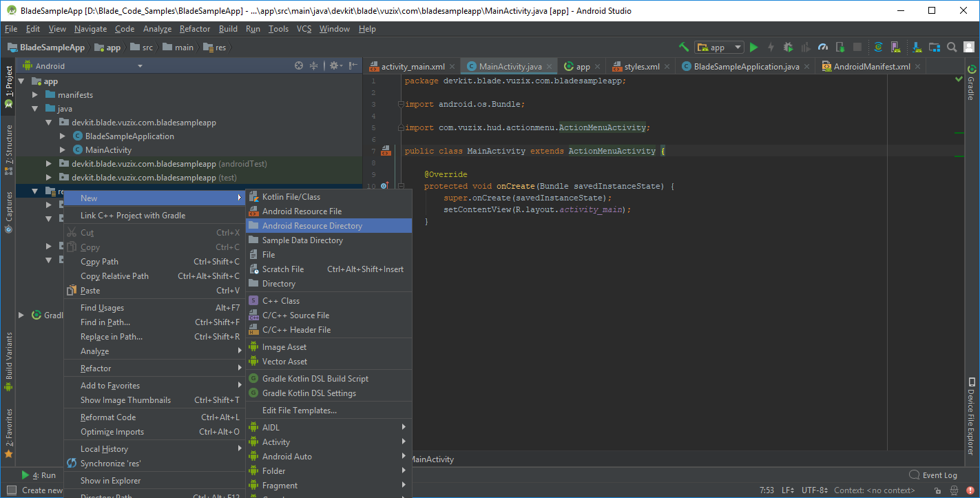Click Edit File Templates... entry
The image size is (980, 498).
point(329,411)
